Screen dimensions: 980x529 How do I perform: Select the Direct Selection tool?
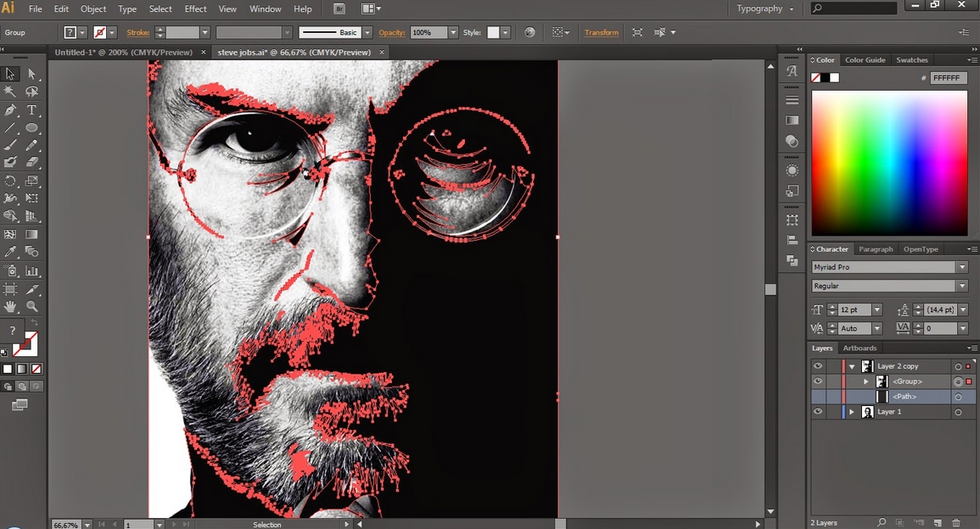click(32, 74)
